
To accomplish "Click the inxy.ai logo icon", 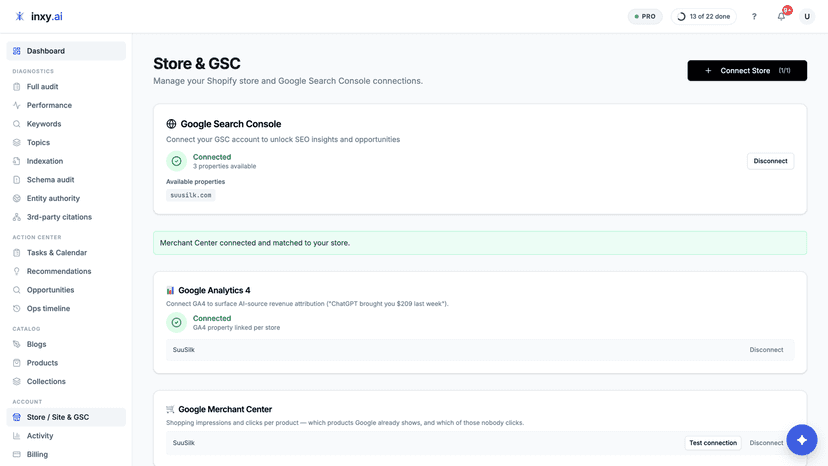I will click(x=20, y=16).
